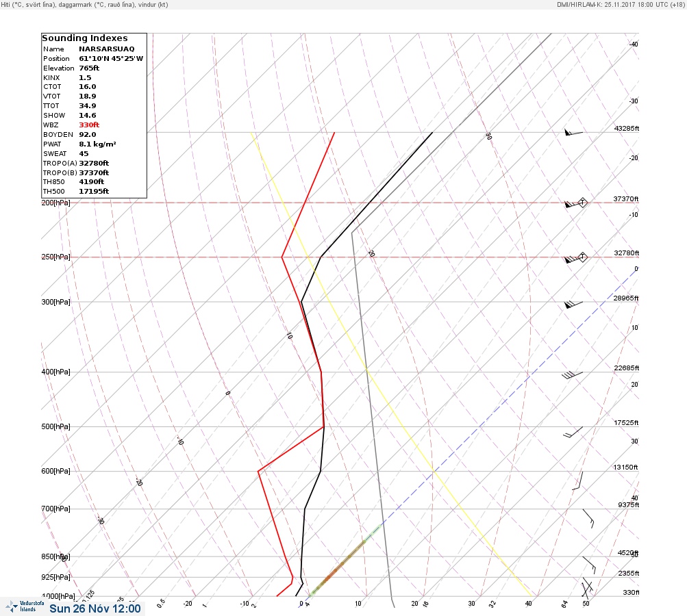Click the 32780ft height label on the right axis
The image size is (687, 616).
(x=627, y=253)
